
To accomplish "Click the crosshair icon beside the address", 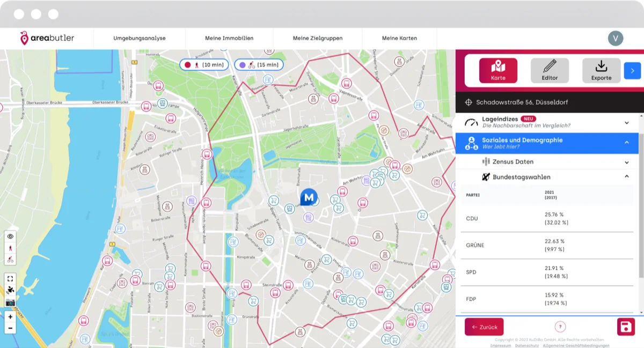I will click(x=469, y=102).
